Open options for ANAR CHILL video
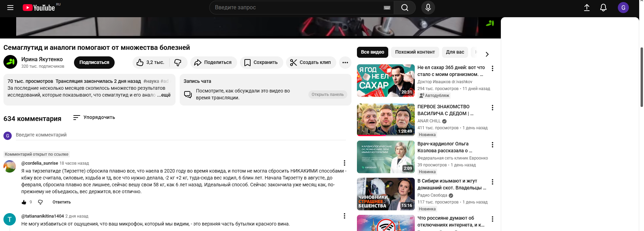 click(493, 108)
